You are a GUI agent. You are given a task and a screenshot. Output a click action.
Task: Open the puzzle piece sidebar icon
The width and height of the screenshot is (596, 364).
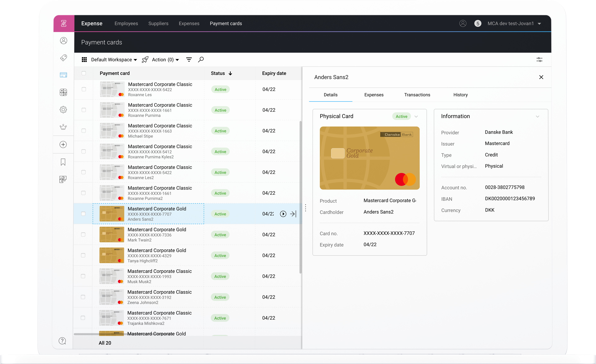63,179
